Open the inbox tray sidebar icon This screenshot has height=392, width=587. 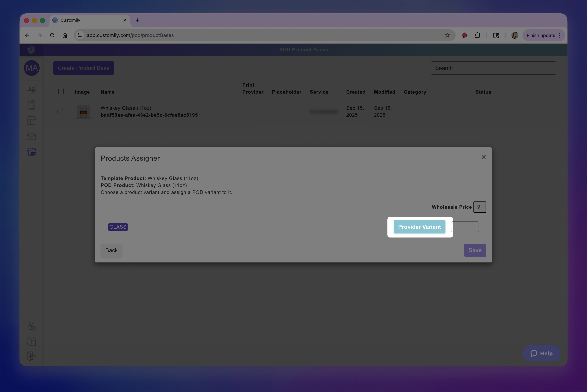(x=31, y=136)
